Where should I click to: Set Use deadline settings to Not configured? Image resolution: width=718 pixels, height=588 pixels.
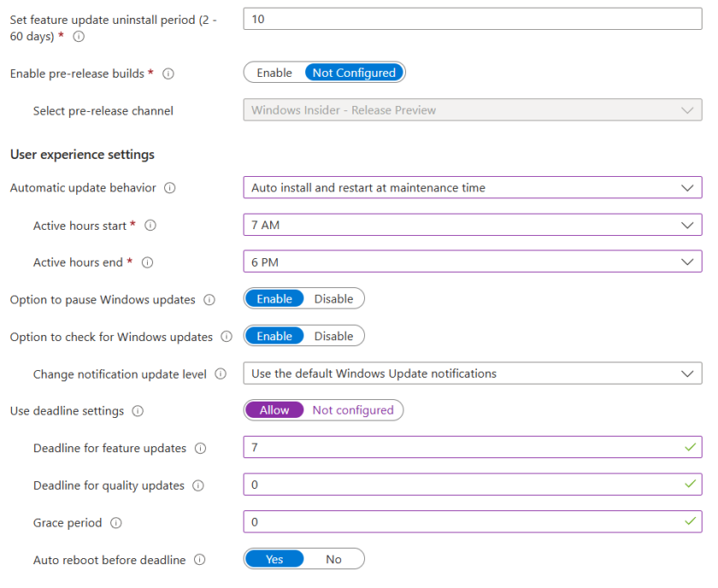point(353,410)
